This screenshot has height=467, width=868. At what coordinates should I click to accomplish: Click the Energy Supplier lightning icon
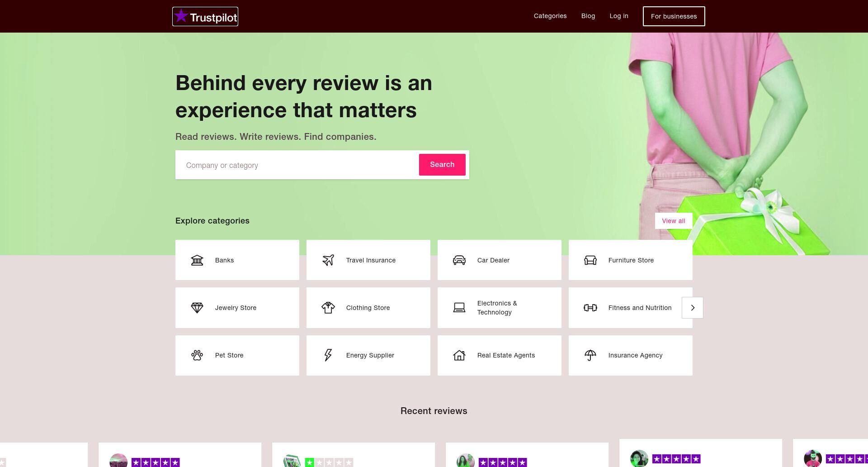[328, 355]
